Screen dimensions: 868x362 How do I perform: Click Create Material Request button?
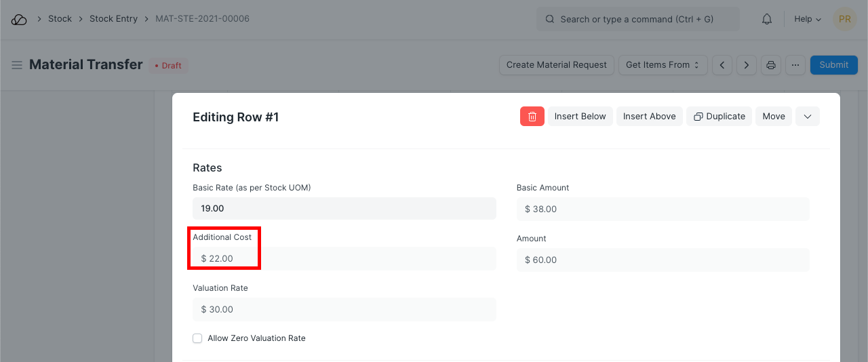[556, 65]
